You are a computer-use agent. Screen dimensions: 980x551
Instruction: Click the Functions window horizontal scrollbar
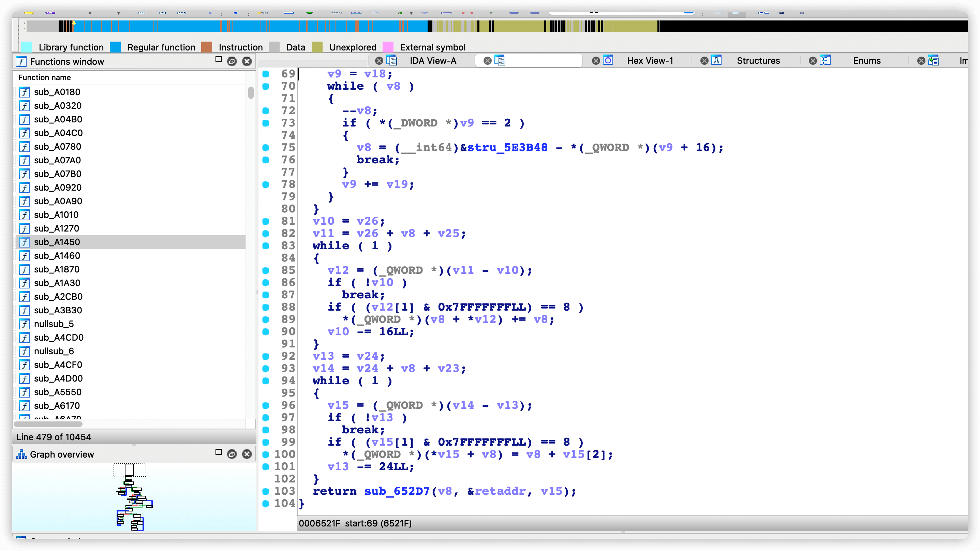(48, 423)
